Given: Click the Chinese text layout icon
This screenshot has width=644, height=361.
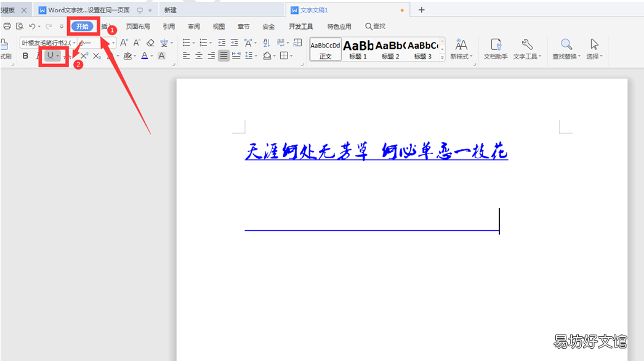Looking at the screenshot, I should 248,43.
